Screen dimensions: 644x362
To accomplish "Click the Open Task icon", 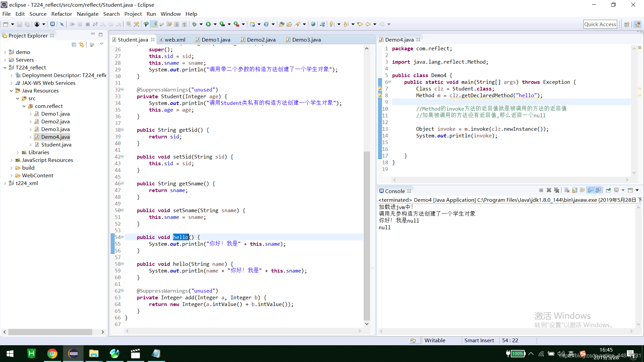I will (289, 24).
